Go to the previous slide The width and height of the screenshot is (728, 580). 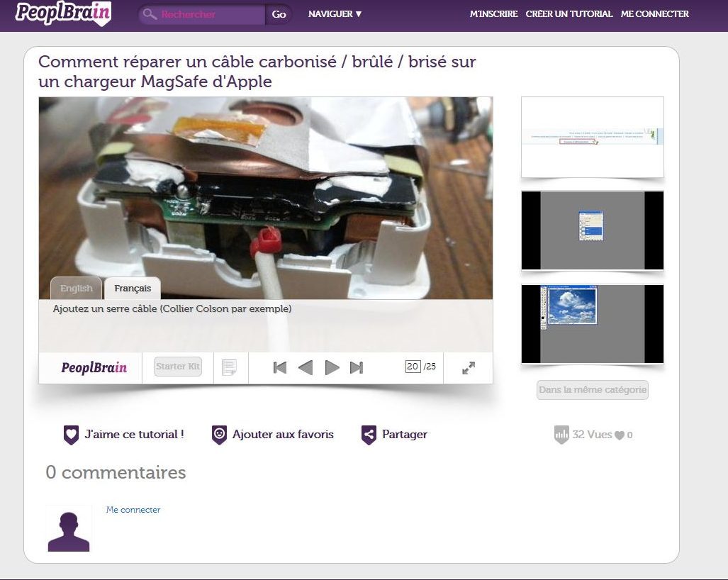tap(306, 367)
